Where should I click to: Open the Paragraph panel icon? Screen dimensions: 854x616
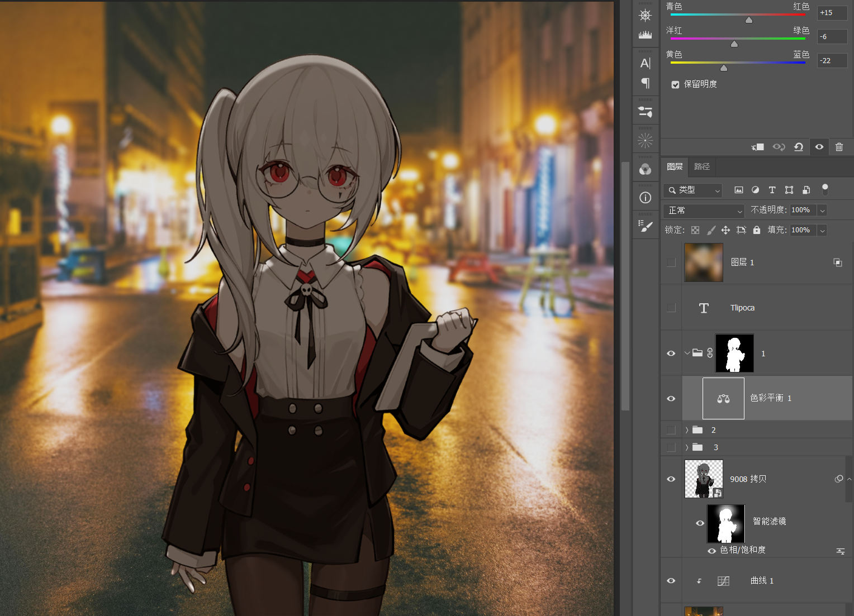[x=646, y=83]
